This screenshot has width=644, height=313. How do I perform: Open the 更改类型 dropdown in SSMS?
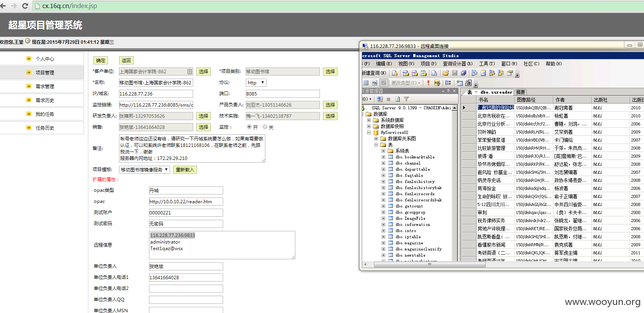point(406,82)
